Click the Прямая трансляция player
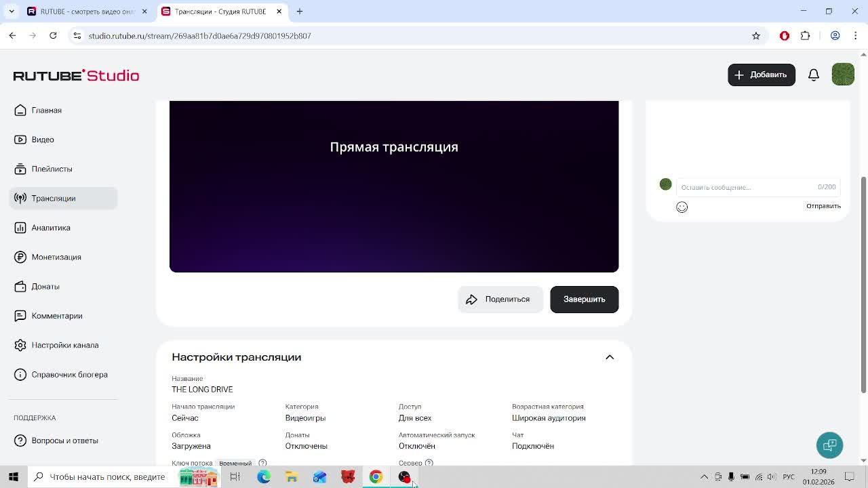Viewport: 868px width, 488px height. click(x=394, y=186)
